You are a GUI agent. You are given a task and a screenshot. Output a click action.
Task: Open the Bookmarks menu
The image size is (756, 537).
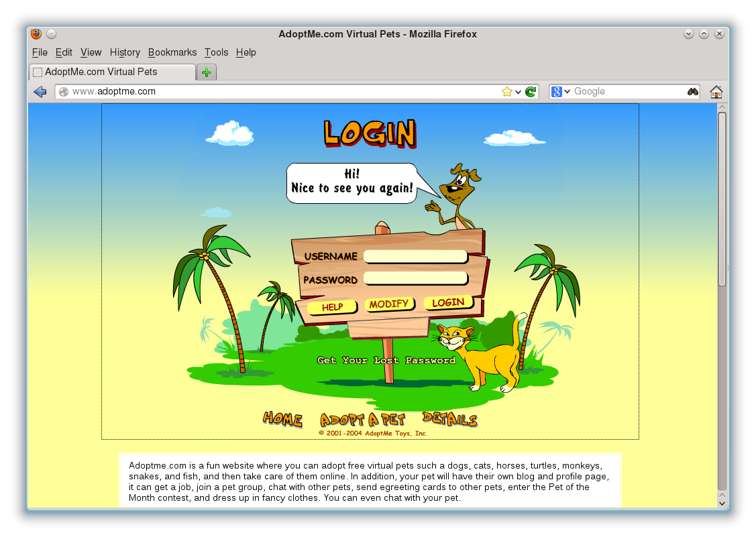[x=172, y=52]
